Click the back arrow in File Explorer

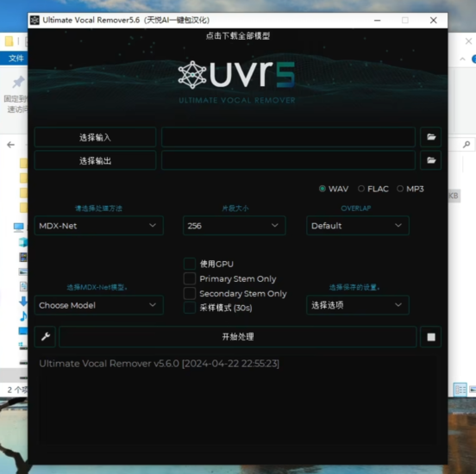(10, 145)
